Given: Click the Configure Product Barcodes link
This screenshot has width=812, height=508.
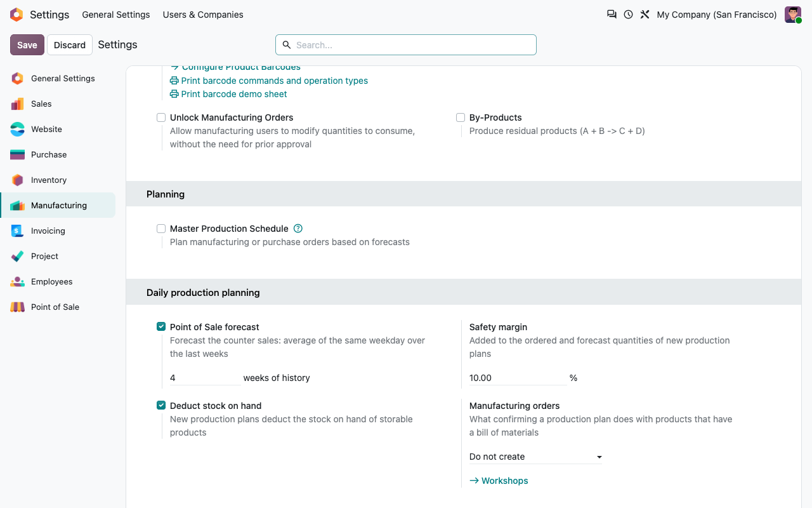Looking at the screenshot, I should [235, 68].
